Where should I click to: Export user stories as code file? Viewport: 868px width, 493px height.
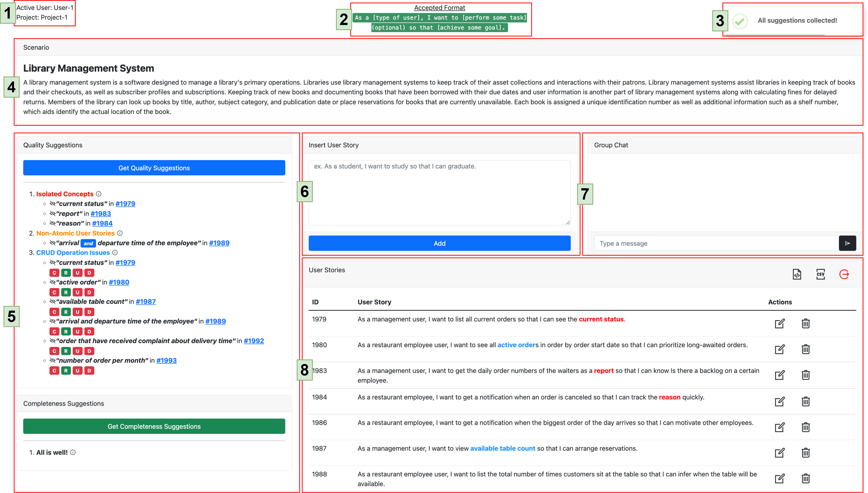click(x=797, y=274)
